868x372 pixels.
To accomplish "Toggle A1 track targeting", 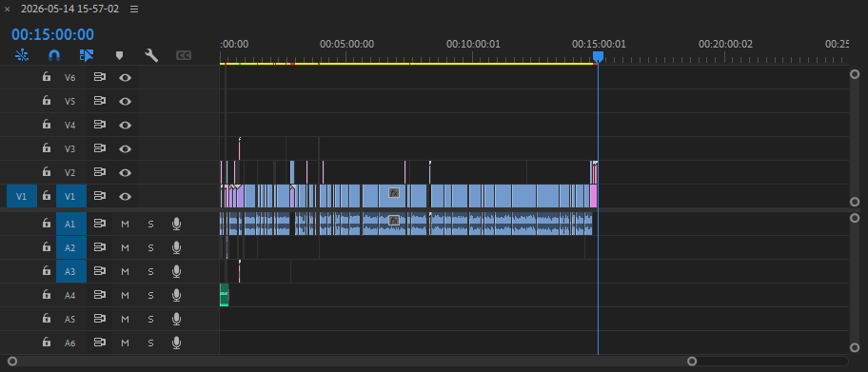I will 71,225.
